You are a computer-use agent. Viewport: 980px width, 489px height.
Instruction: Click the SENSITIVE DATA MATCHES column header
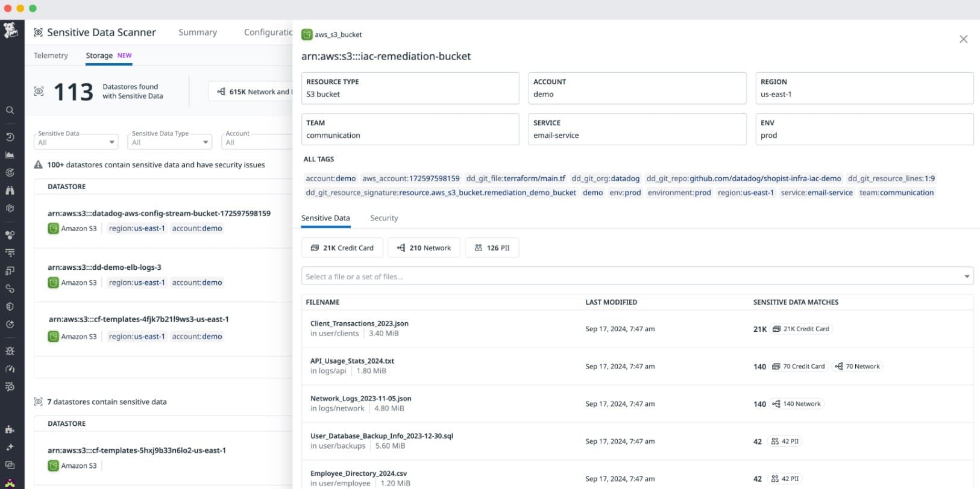pyautogui.click(x=796, y=302)
